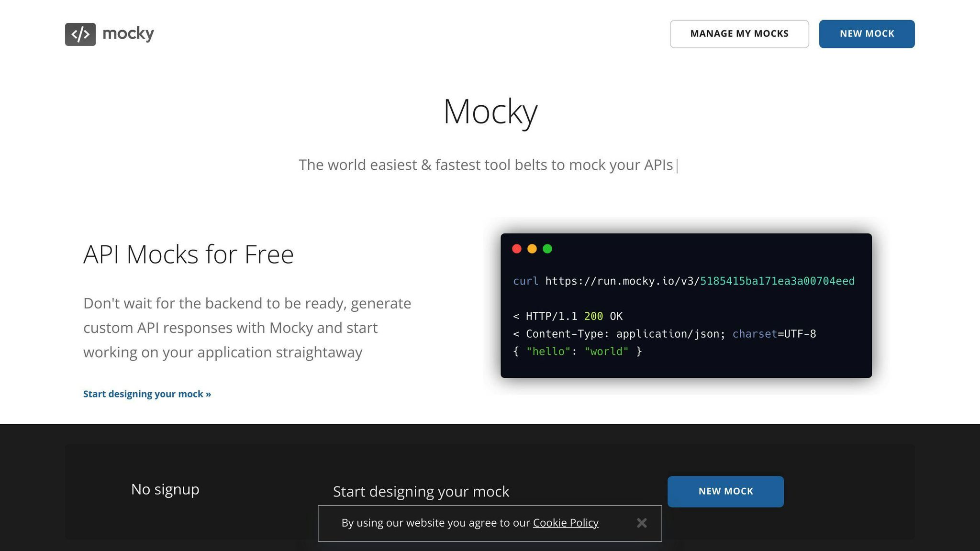Click the mocky wordmark next to the logo
This screenshot has height=551, width=980.
coord(128,33)
